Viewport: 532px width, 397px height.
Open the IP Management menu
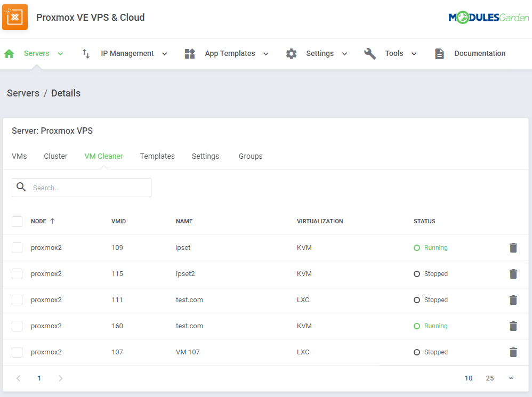(x=127, y=54)
